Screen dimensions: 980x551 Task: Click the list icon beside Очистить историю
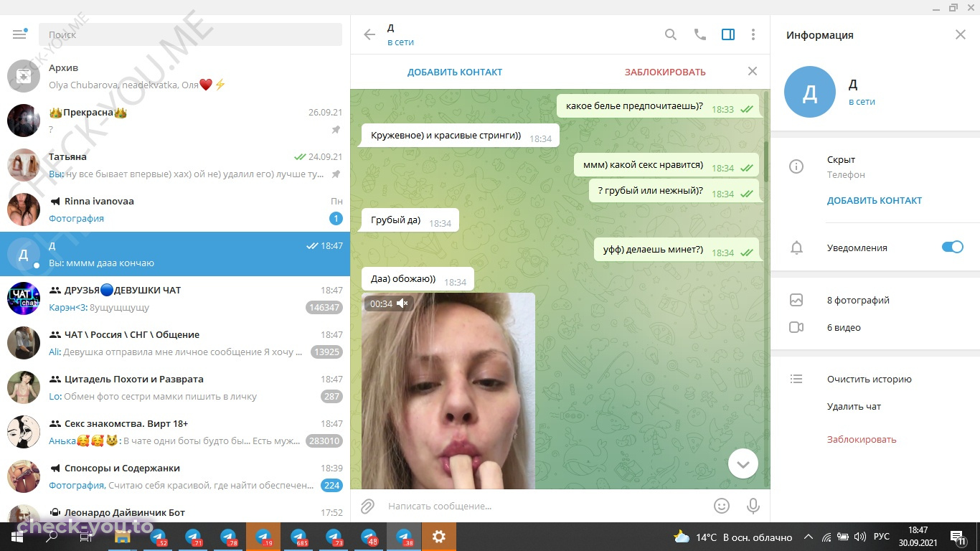(x=796, y=379)
